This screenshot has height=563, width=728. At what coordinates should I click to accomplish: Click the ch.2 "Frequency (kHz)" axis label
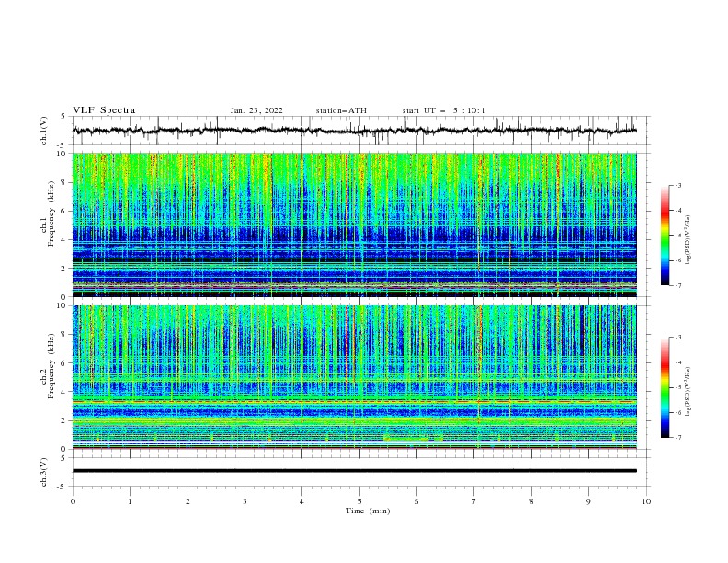[51, 366]
